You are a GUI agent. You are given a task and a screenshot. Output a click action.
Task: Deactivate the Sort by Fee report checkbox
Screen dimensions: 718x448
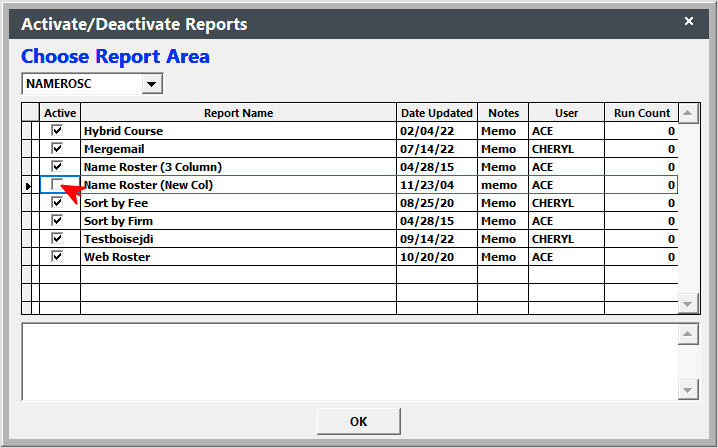[57, 203]
